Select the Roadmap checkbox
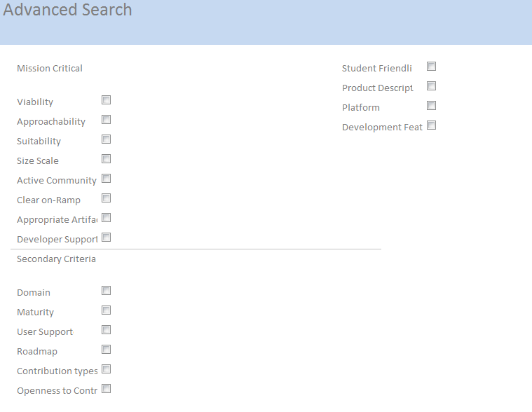 [x=107, y=350]
